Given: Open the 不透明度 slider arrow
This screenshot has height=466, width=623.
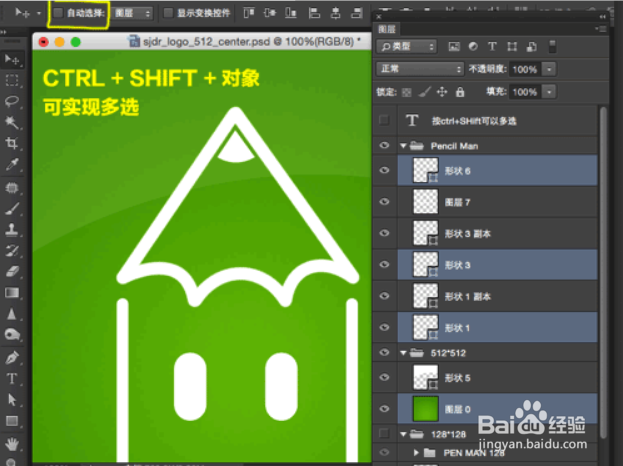Looking at the screenshot, I should 549,70.
